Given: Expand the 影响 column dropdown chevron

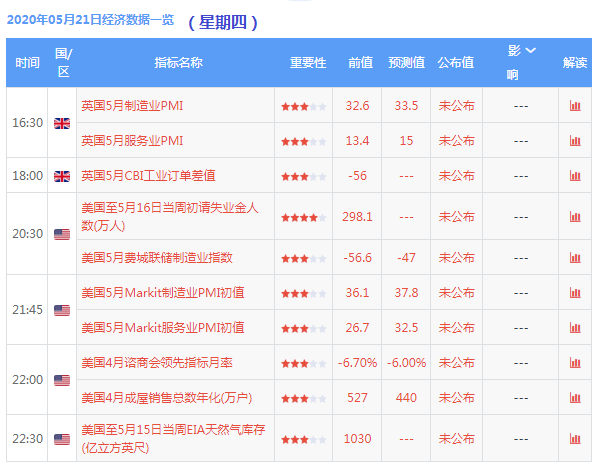Looking at the screenshot, I should [x=531, y=50].
